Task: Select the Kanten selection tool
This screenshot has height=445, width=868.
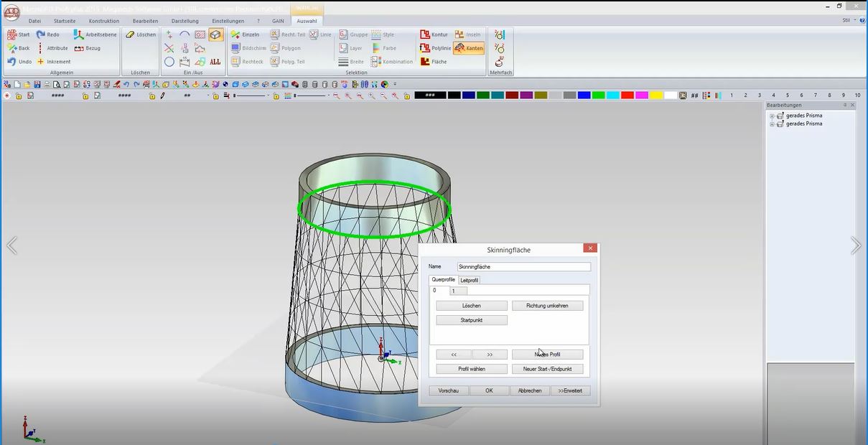Action: 470,48
